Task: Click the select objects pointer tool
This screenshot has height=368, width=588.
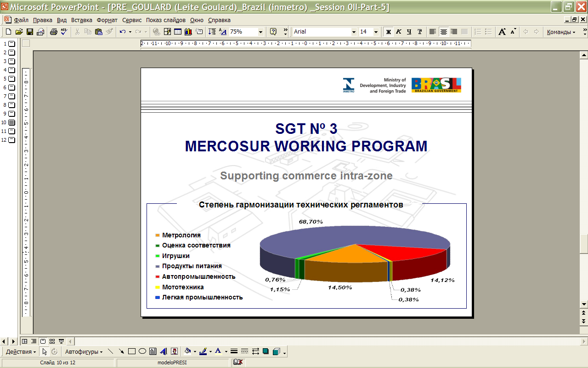Action: [x=45, y=351]
